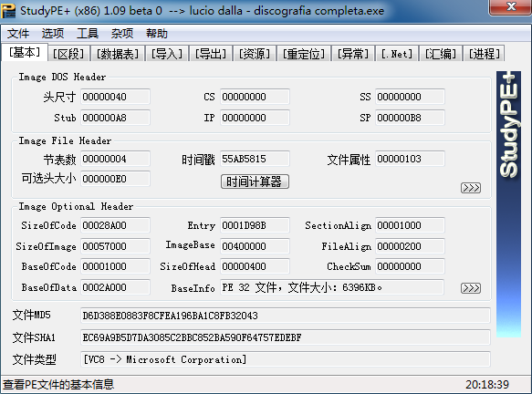Click the 头尺寸 field 00000040
Image resolution: width=532 pixels, height=394 pixels.
115,97
